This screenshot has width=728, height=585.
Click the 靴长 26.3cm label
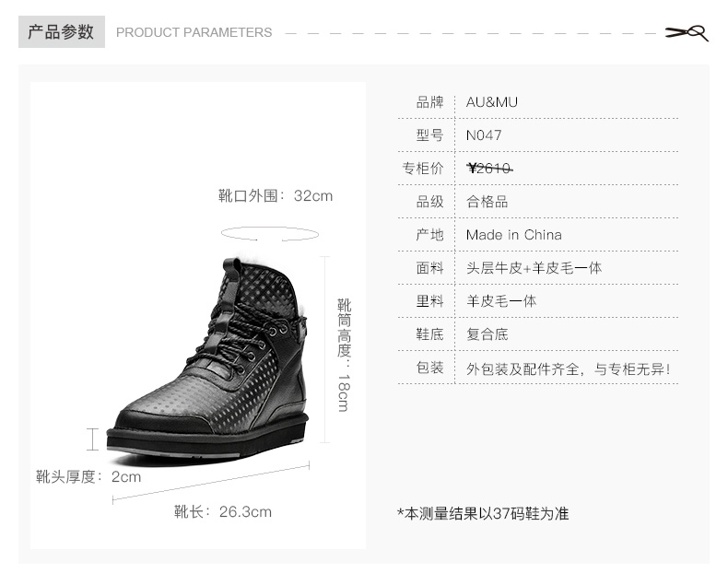223,512
